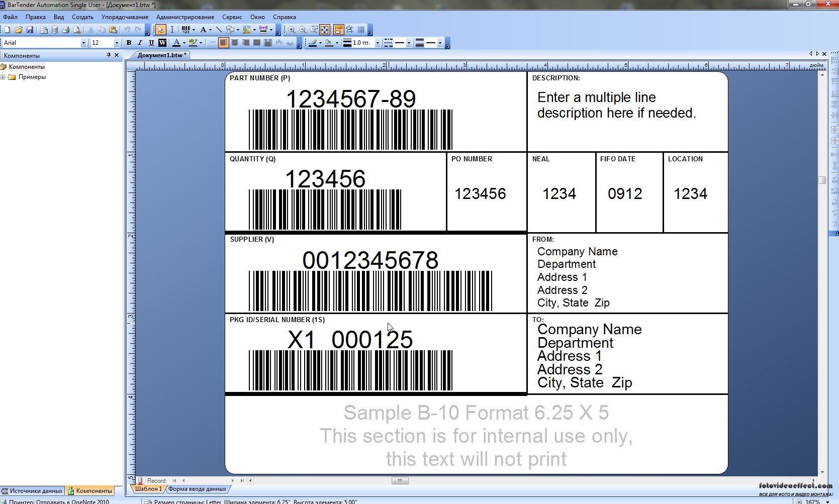Open barcode tool dropdown arrow
The width and height of the screenshot is (839, 504).
click(x=194, y=30)
